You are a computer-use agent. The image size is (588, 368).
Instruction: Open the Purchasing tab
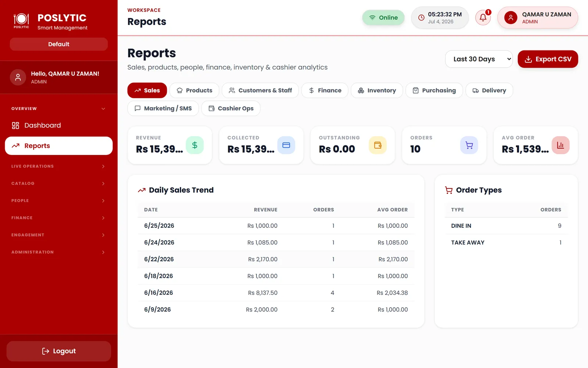coord(434,91)
